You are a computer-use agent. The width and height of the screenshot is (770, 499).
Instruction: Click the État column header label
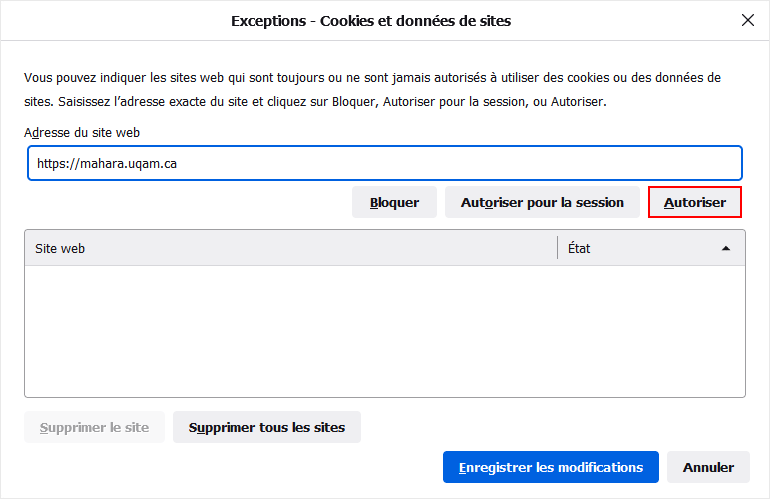tap(579, 248)
